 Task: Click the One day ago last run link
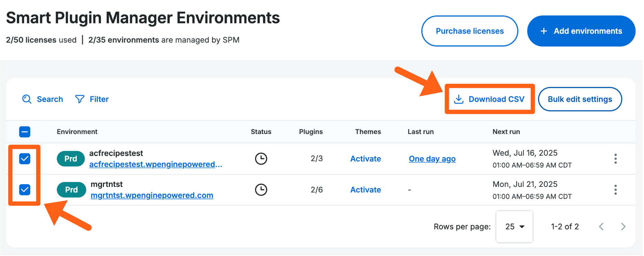[432, 159]
